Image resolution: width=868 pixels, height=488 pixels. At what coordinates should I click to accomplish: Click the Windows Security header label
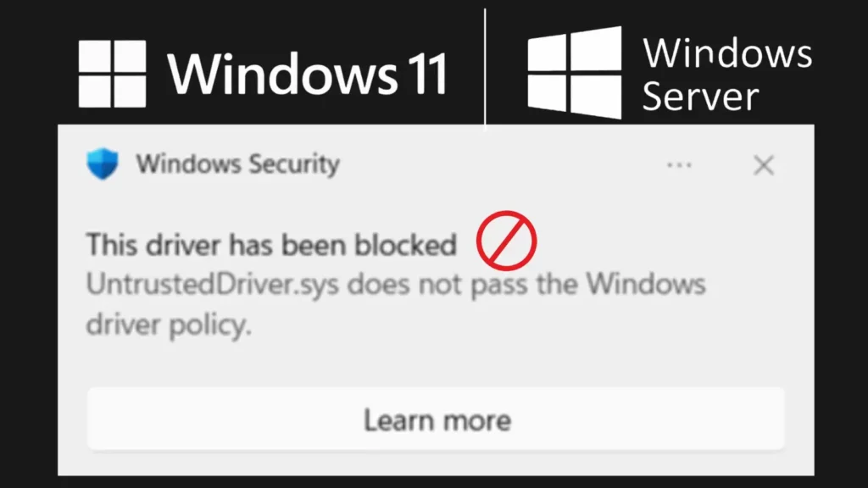tap(239, 164)
